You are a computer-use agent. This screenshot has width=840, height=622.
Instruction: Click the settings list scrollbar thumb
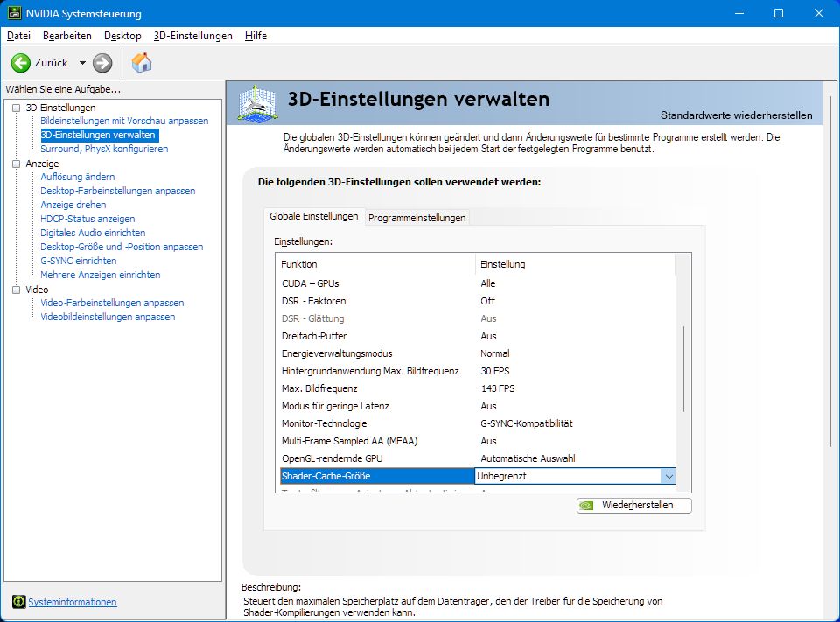point(683,369)
